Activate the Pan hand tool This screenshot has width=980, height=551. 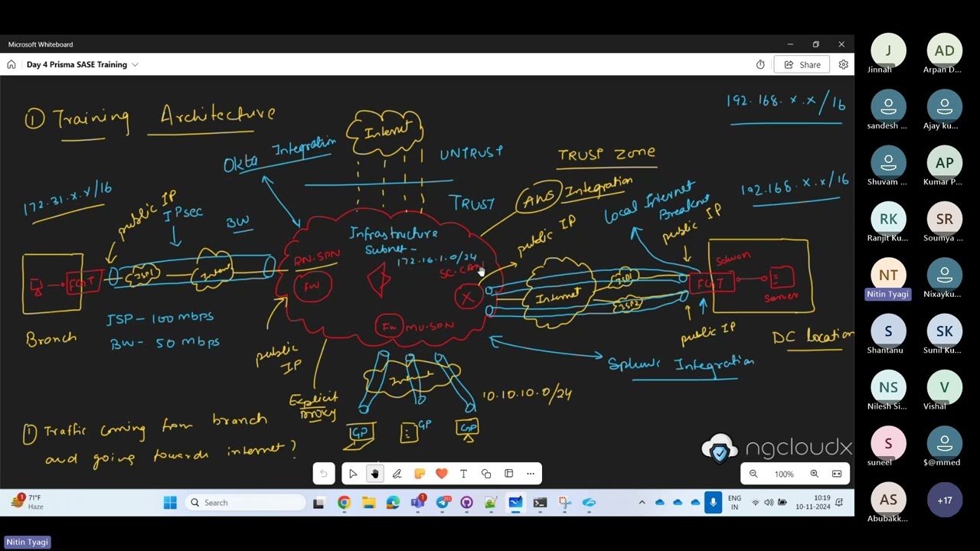375,474
